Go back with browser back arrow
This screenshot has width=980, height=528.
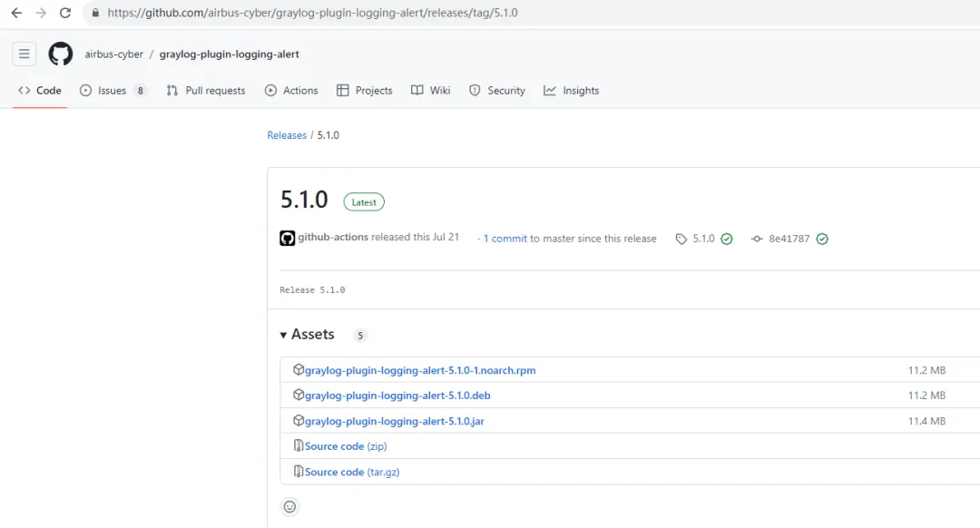(16, 14)
